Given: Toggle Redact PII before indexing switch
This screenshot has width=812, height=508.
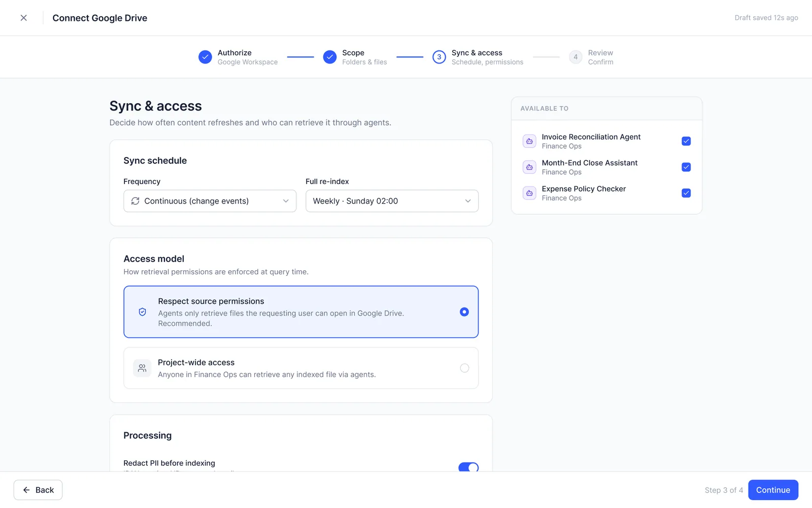Looking at the screenshot, I should tap(468, 467).
